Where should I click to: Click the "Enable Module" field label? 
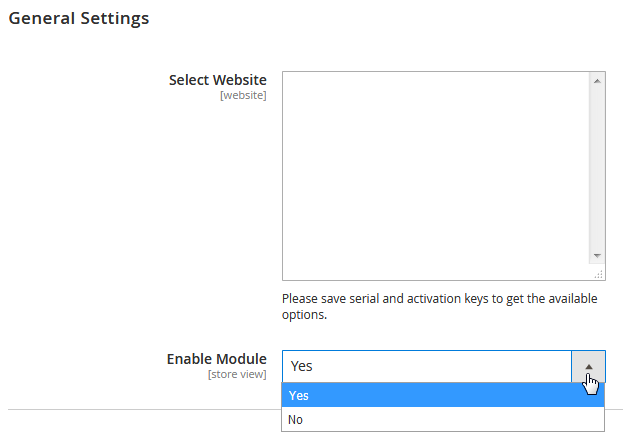[x=216, y=359]
